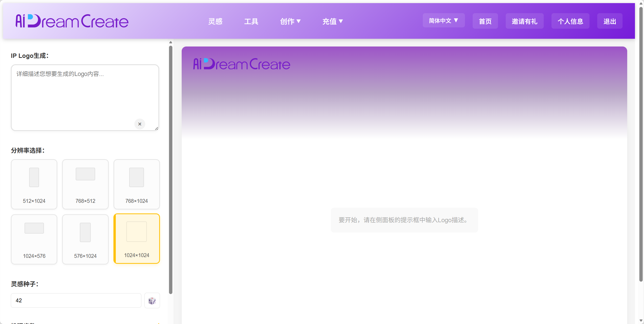Click the sidebar scroll-up arrow
The width and height of the screenshot is (644, 324).
coord(171,42)
